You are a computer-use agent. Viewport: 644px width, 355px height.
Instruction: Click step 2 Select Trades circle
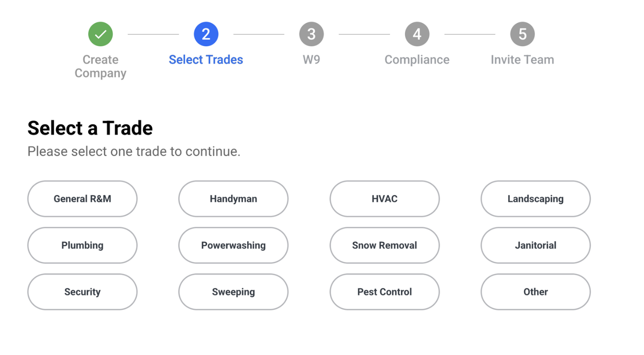pos(205,34)
